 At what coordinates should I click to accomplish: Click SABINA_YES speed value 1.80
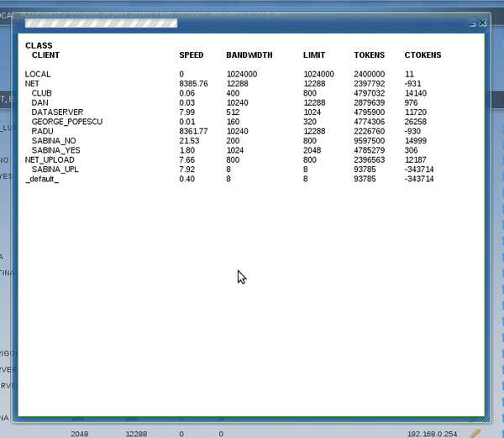(187, 150)
